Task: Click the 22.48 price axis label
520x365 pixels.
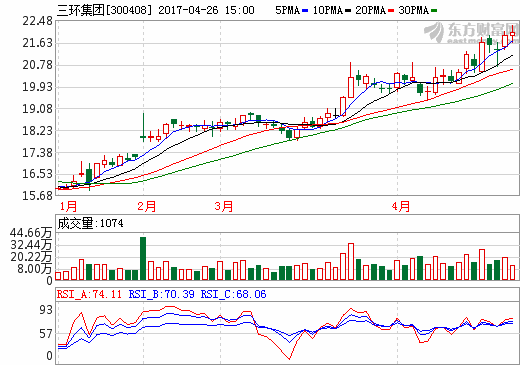Action: (37, 21)
